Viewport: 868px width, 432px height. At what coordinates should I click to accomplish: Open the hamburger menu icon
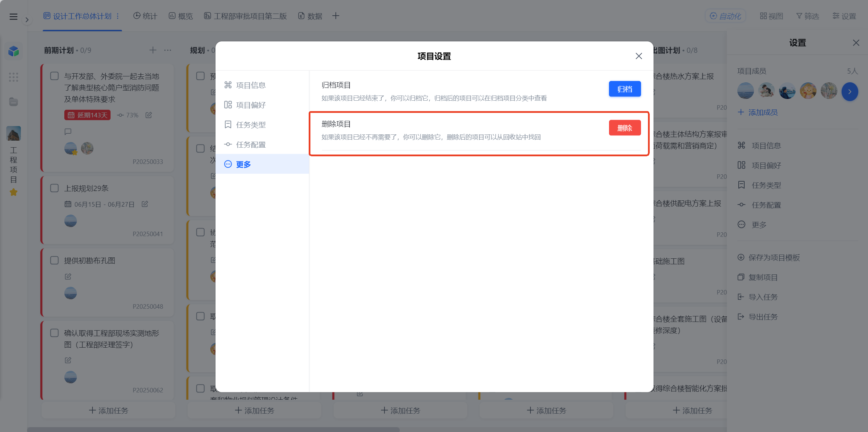pyautogui.click(x=13, y=16)
